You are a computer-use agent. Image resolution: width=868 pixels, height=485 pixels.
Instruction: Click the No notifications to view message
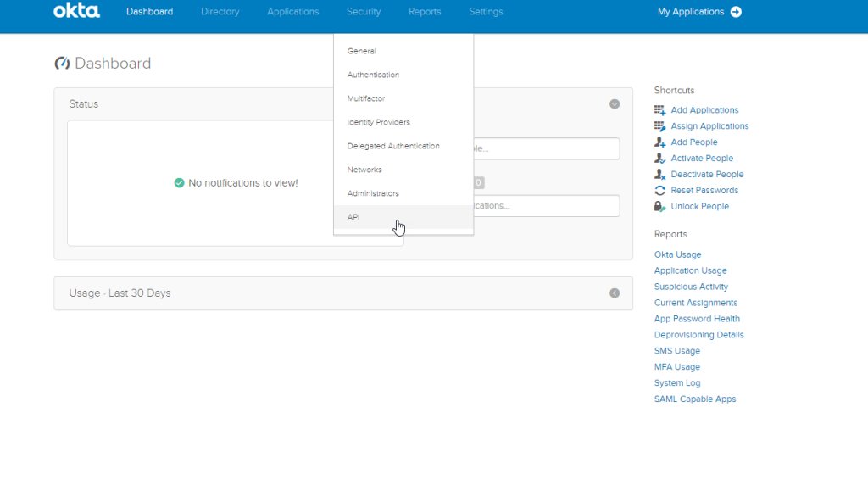(243, 182)
